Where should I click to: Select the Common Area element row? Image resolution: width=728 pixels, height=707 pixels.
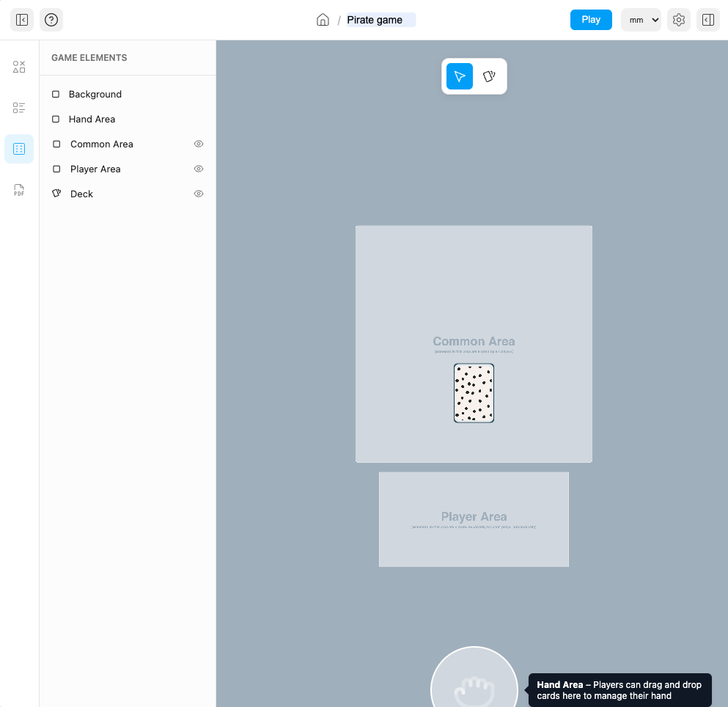[128, 144]
